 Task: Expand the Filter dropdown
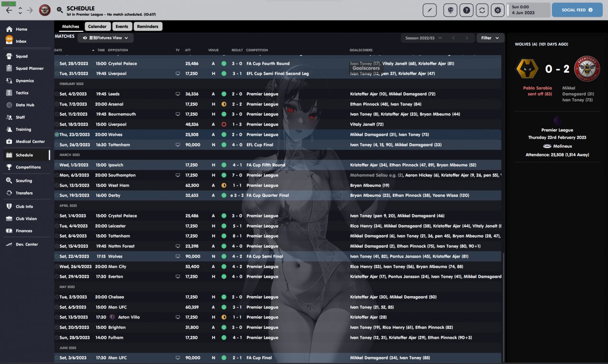point(490,38)
